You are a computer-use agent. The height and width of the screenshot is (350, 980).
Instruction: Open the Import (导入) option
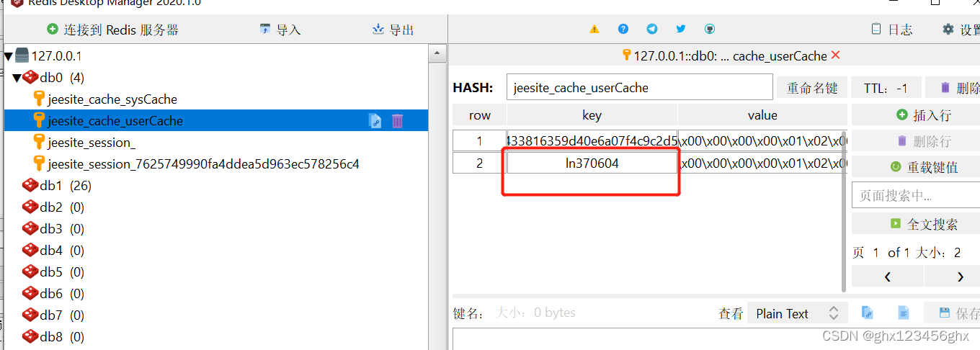[280, 30]
